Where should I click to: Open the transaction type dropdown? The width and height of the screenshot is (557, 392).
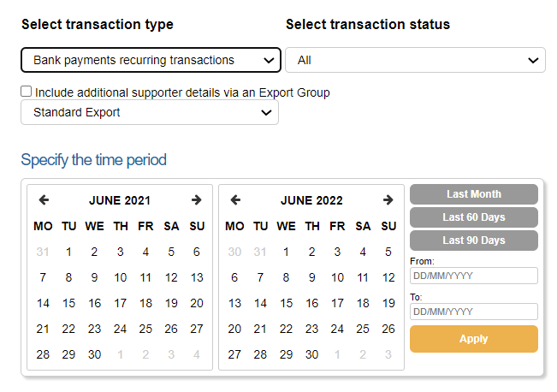151,60
